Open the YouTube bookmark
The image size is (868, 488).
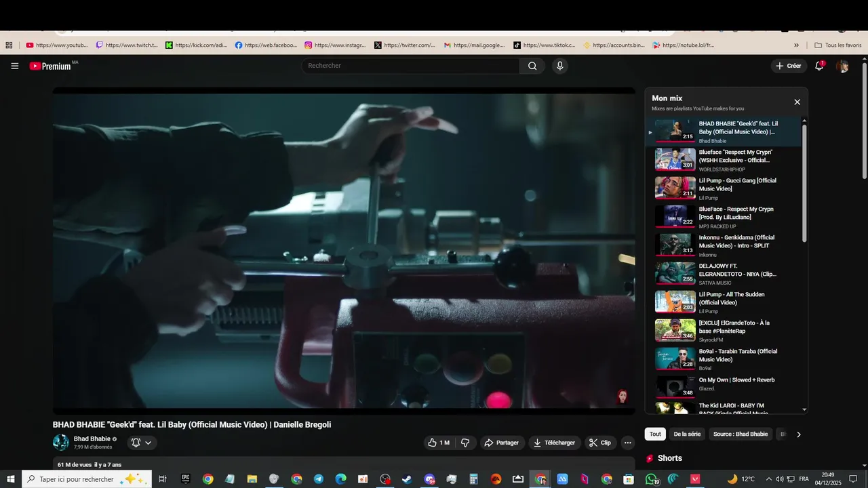click(x=57, y=45)
